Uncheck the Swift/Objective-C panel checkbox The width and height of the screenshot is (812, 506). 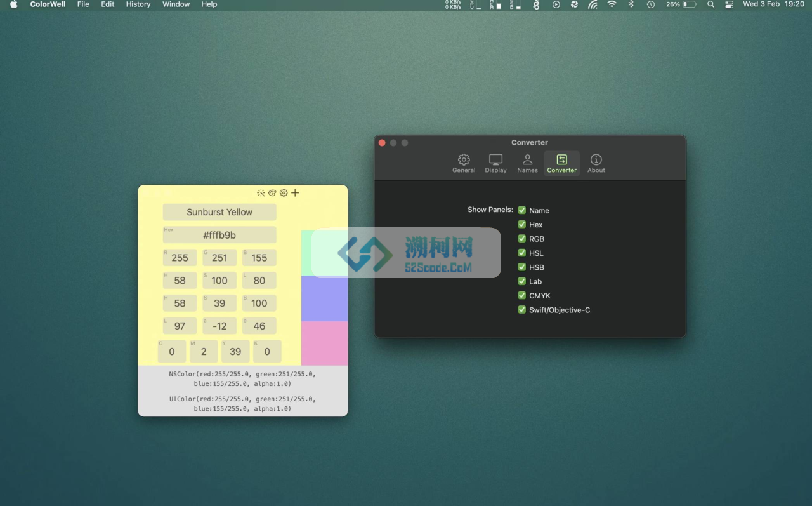pos(522,310)
